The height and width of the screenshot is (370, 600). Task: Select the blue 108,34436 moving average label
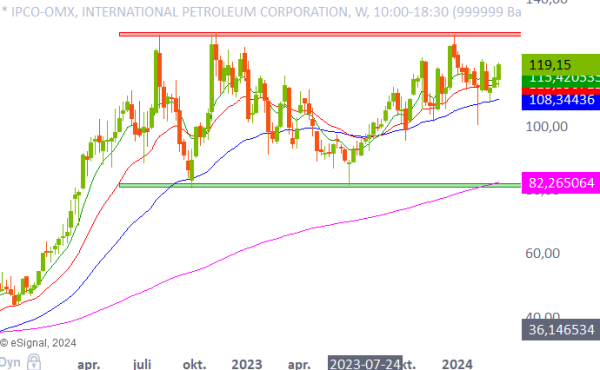561,101
